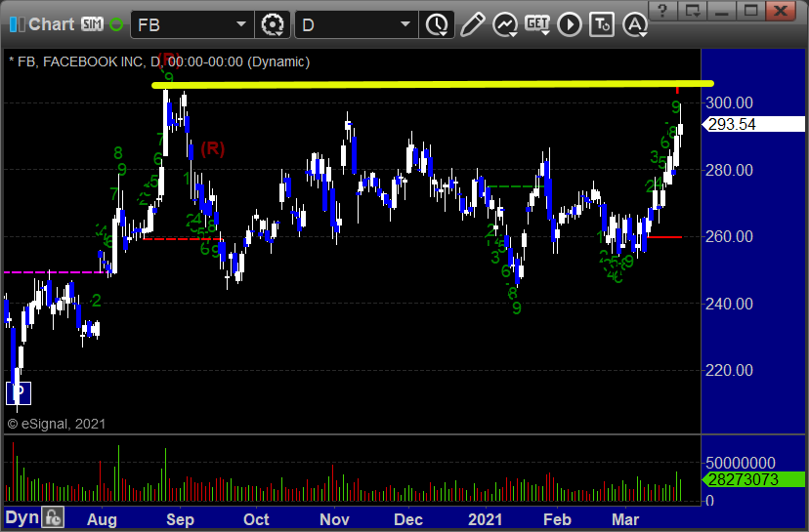Open the circled A alerts menu
The height and width of the screenshot is (532, 809).
[635, 24]
